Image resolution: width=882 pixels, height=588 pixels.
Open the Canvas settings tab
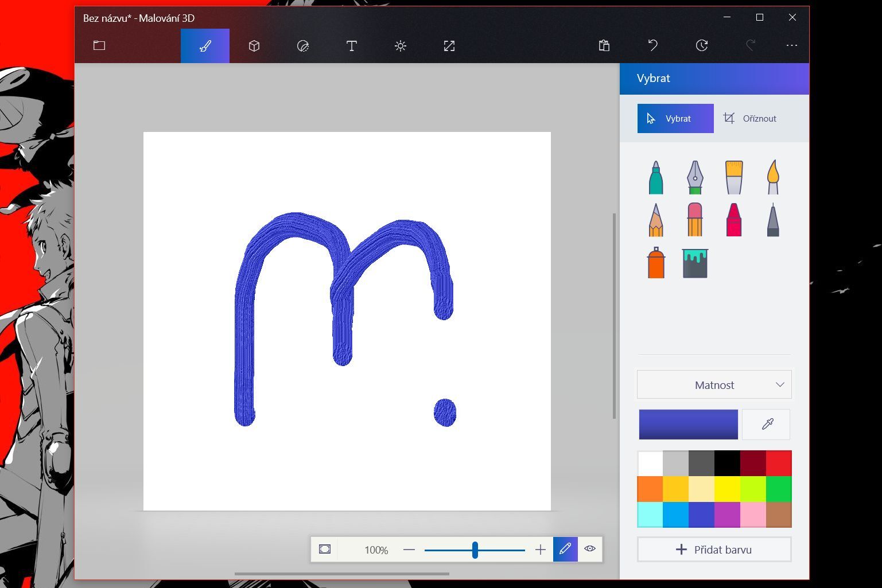pos(449,46)
